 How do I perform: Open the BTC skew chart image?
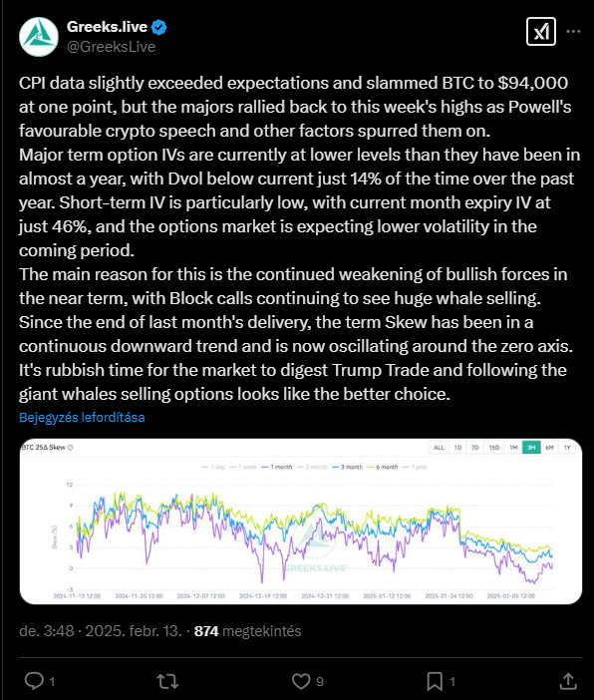pos(301,522)
